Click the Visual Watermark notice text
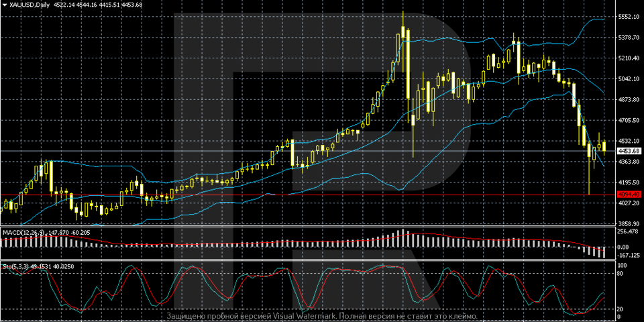Image resolution: width=644 pixels, height=322 pixels. 322,316
